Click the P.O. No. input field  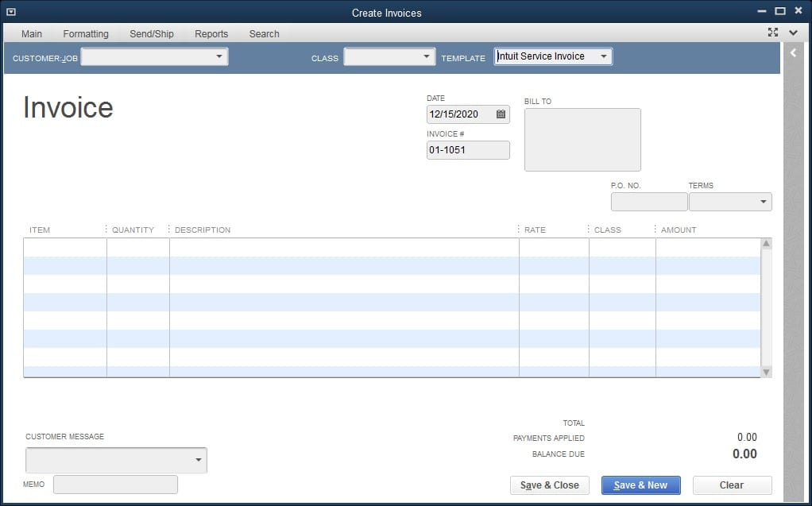pyautogui.click(x=648, y=202)
